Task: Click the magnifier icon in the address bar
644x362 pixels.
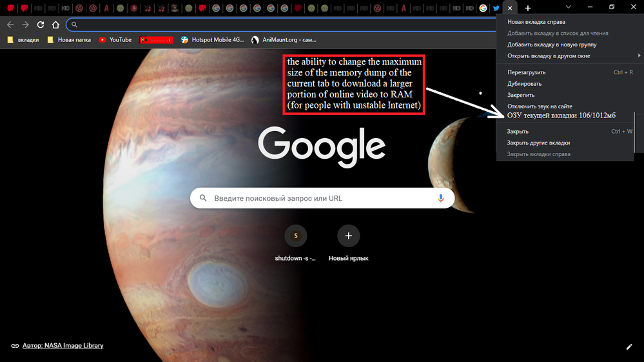Action: pyautogui.click(x=74, y=25)
